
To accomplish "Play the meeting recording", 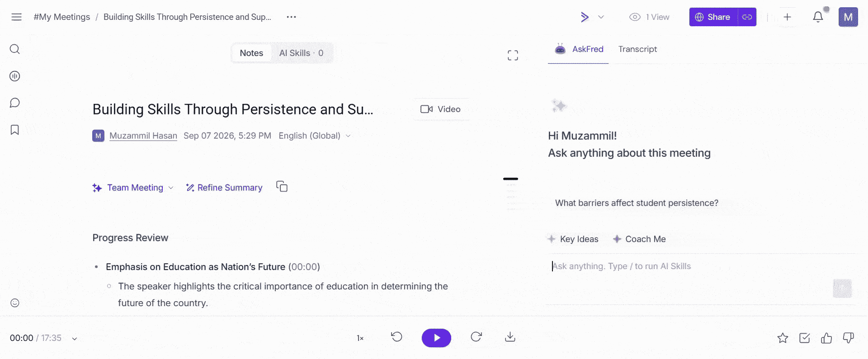I will click(x=436, y=338).
